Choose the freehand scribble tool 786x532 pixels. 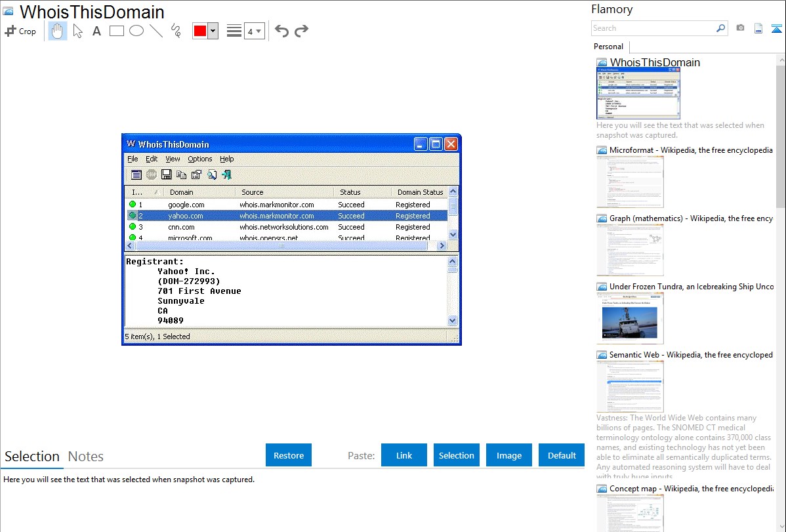(x=176, y=31)
